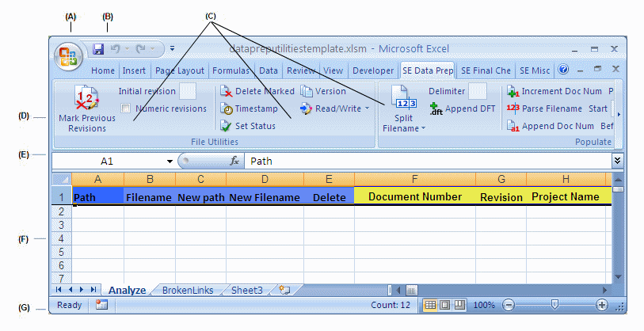Select column A header
This screenshot has width=644, height=331.
[x=97, y=180]
